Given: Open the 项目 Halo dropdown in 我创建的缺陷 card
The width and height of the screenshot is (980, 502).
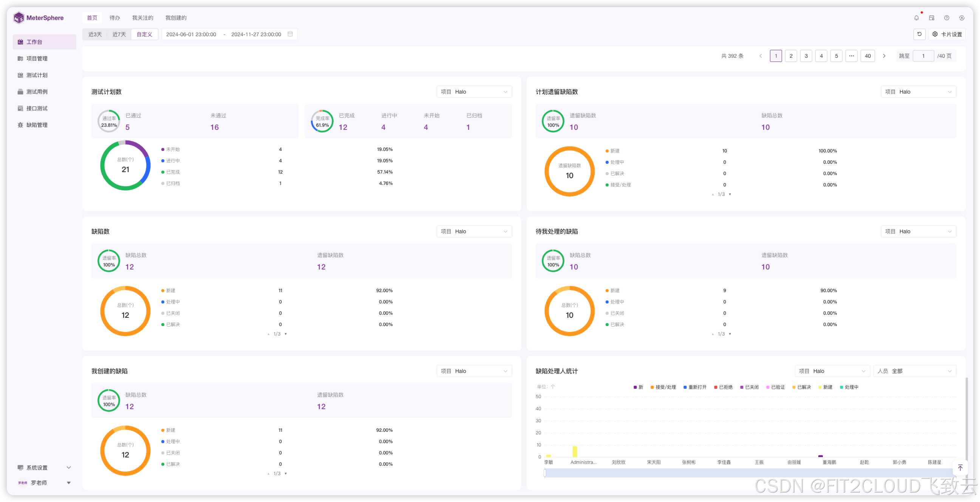Looking at the screenshot, I should pos(474,371).
